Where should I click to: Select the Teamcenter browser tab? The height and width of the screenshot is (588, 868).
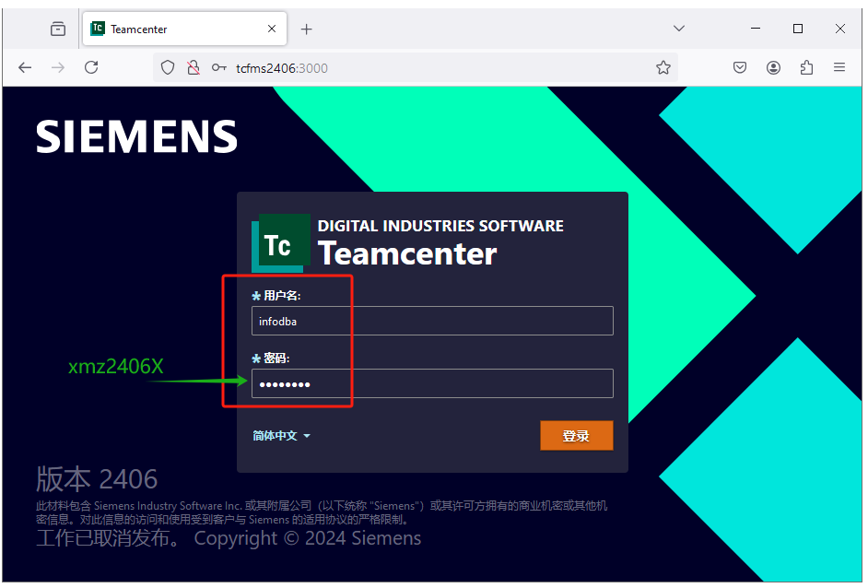[x=184, y=29]
